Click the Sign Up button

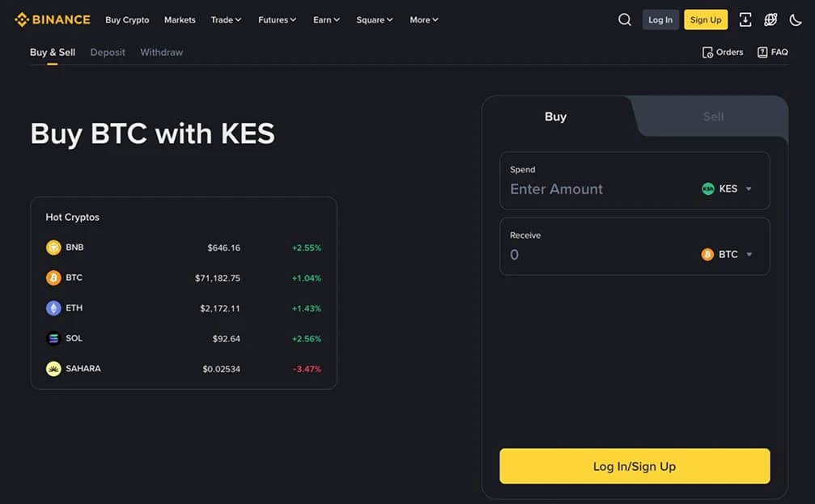coord(705,19)
